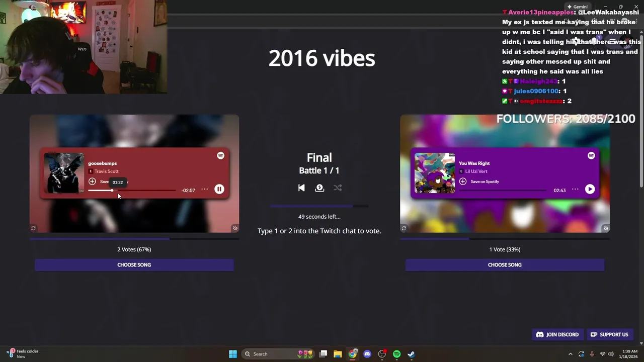
Task: Click the microphone icon in the system tray
Action: (592, 354)
